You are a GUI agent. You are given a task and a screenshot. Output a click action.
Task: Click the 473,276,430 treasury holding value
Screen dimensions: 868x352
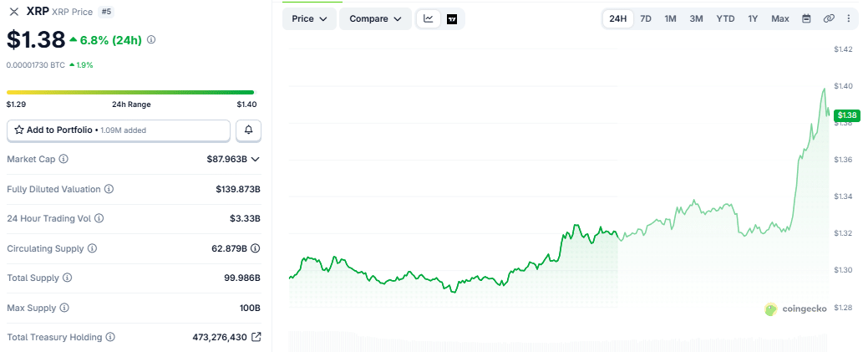(x=220, y=337)
